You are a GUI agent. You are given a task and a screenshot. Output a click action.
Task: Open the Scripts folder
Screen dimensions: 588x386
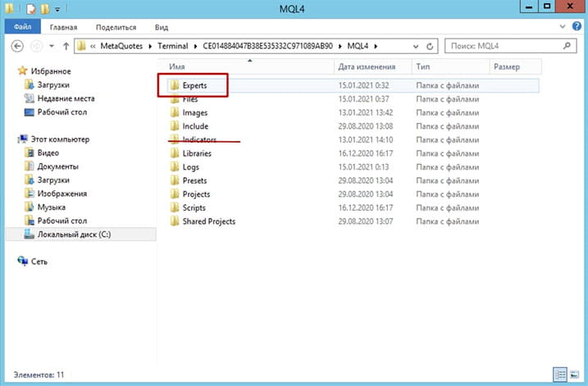click(x=194, y=208)
